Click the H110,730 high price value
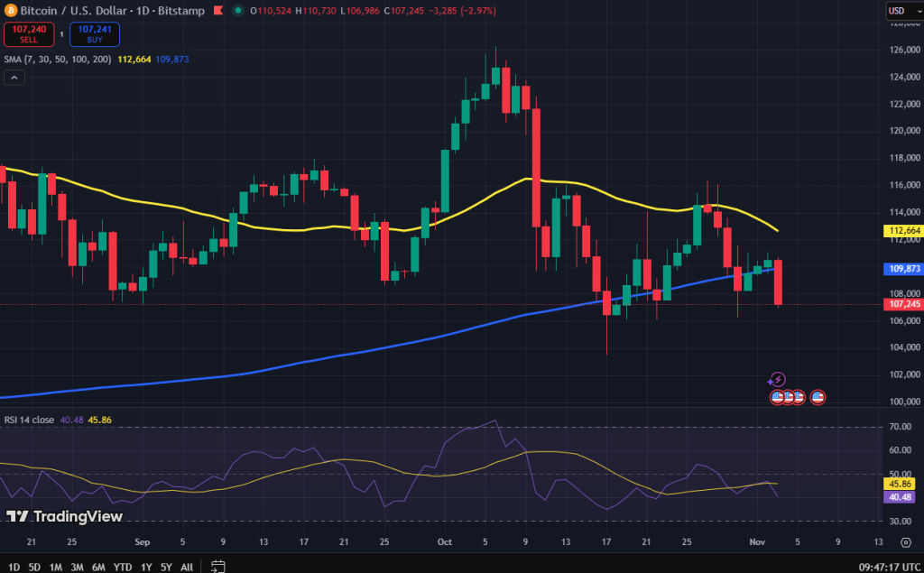The image size is (924, 573). [x=316, y=11]
